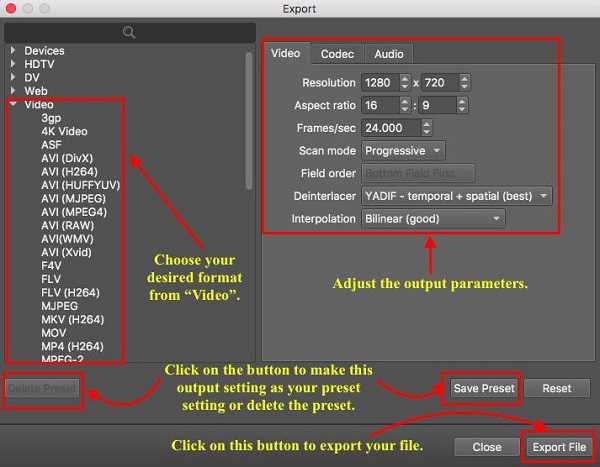The image size is (600, 467).
Task: Increase resolution width with stepper
Action: pyautogui.click(x=404, y=78)
